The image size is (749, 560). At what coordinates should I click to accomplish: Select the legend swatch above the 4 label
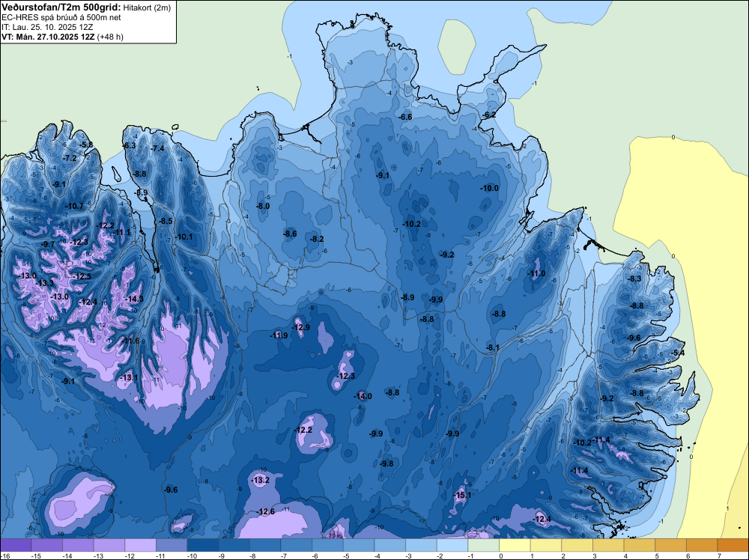[x=639, y=545]
